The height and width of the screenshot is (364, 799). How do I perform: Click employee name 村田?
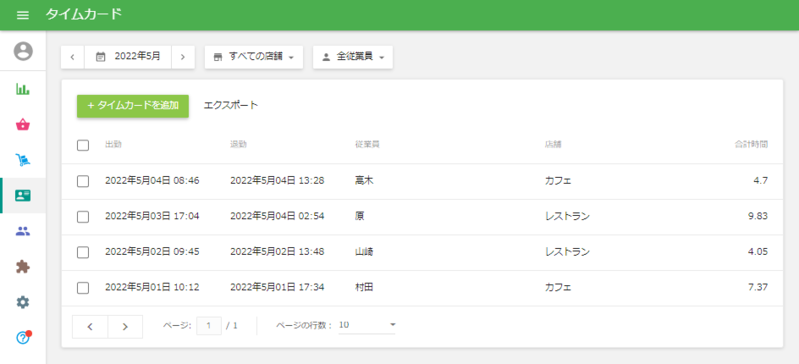click(x=364, y=288)
